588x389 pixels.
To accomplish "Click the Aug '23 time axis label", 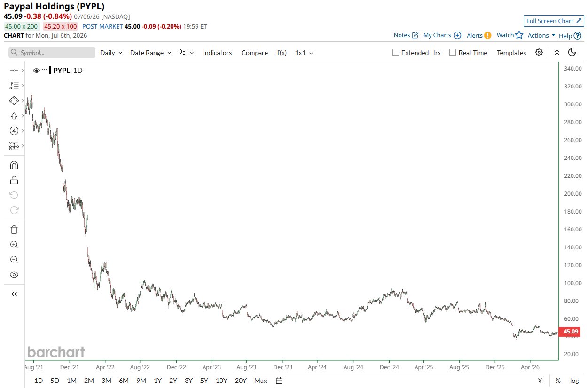I will (x=246, y=366).
